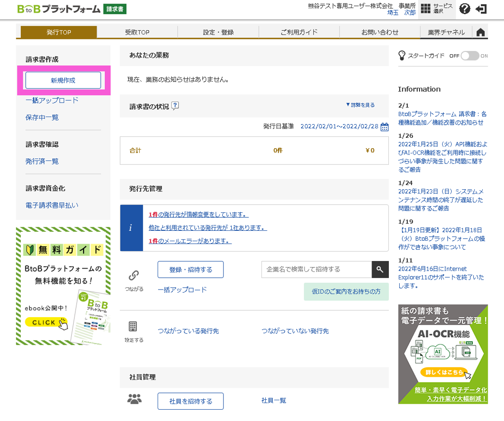Click the AI-OCR機能 advertisement banner
The width and height of the screenshot is (504, 421).
[443, 354]
